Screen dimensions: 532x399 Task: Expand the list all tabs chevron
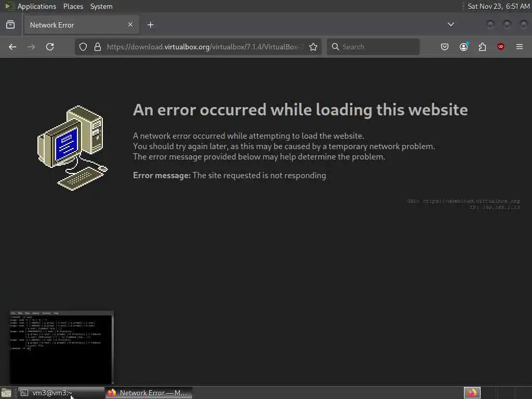[451, 24]
